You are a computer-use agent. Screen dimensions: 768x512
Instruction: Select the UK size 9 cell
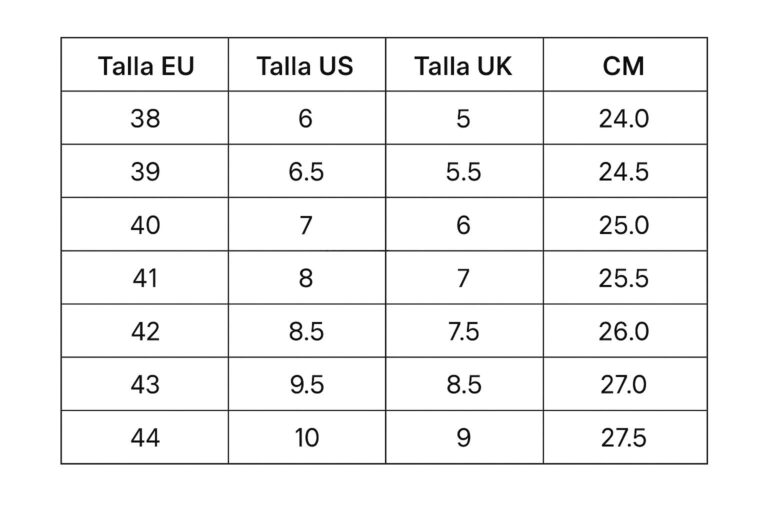[x=463, y=437]
